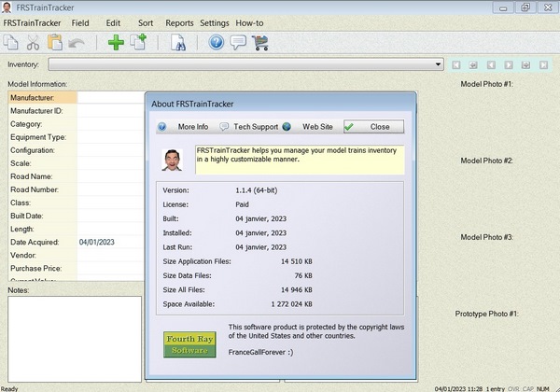Open the Sort menu
The width and height of the screenshot is (560, 392).
[146, 23]
